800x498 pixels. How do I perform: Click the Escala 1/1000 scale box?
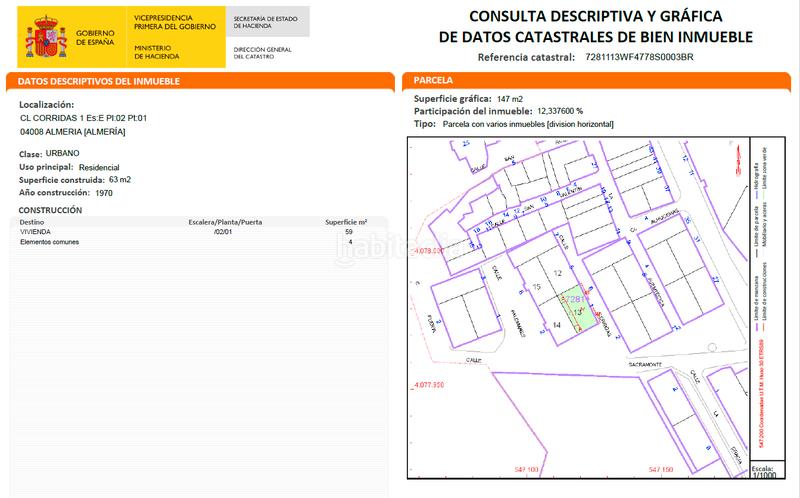click(x=762, y=472)
